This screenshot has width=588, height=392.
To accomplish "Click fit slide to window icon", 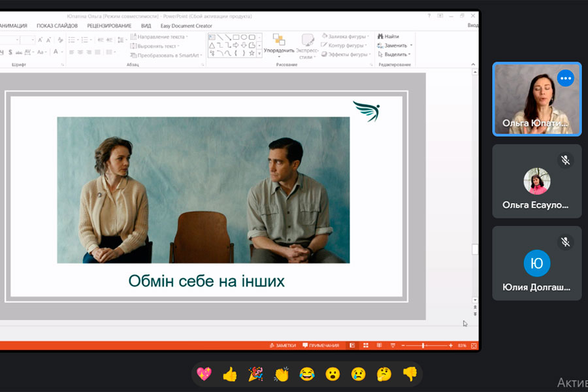I will click(x=474, y=345).
